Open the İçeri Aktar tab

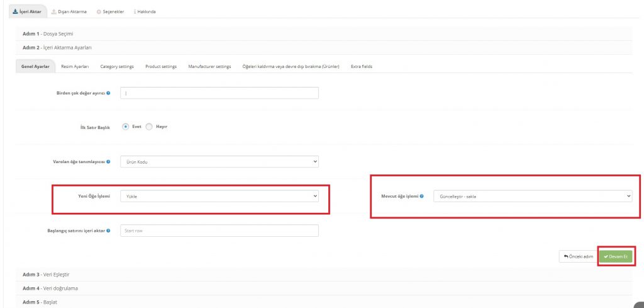(28, 11)
